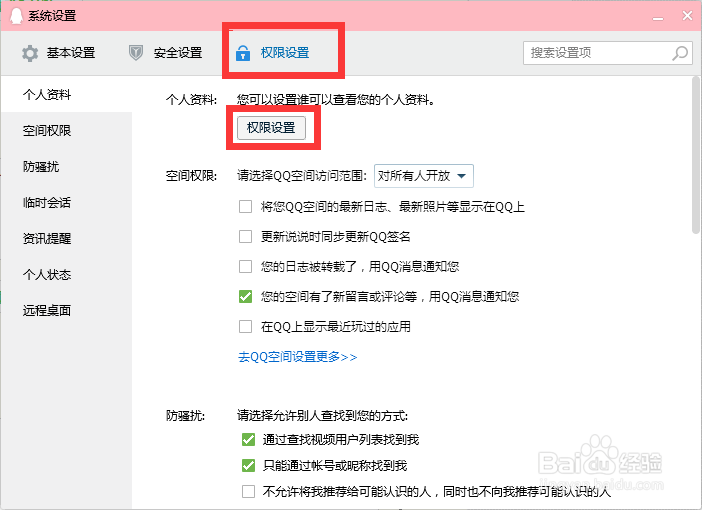Open the 去QQ空间设置更多>> link

297,357
